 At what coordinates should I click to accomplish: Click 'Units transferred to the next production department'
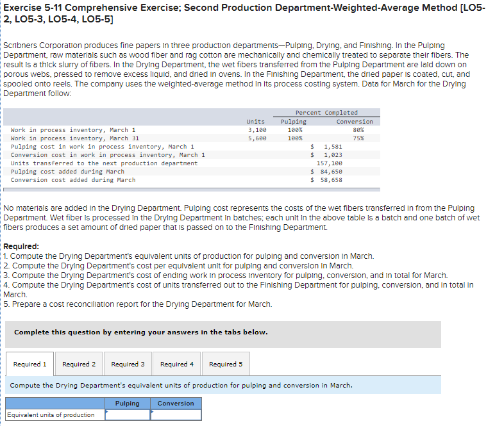pos(104,163)
